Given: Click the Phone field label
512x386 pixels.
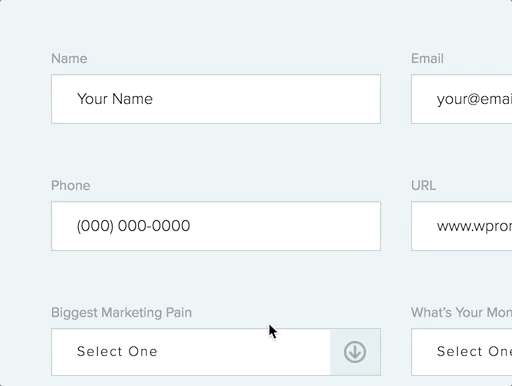Looking at the screenshot, I should point(71,186).
